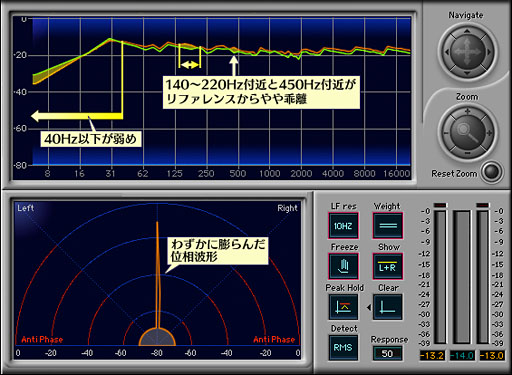Click the Navigate up arrow
Image resolution: width=512 pixels, height=375 pixels.
click(467, 31)
